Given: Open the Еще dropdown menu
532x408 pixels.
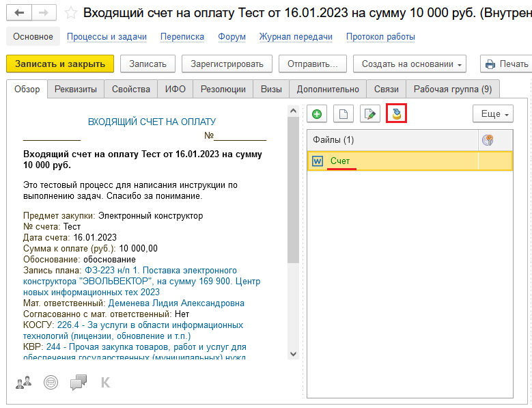Looking at the screenshot, I should 492,114.
